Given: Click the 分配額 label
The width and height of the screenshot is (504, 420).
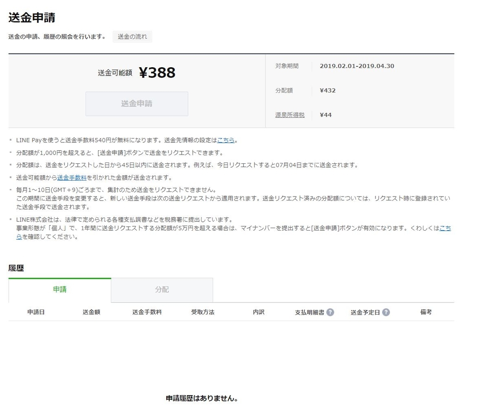Looking at the screenshot, I should [x=284, y=90].
